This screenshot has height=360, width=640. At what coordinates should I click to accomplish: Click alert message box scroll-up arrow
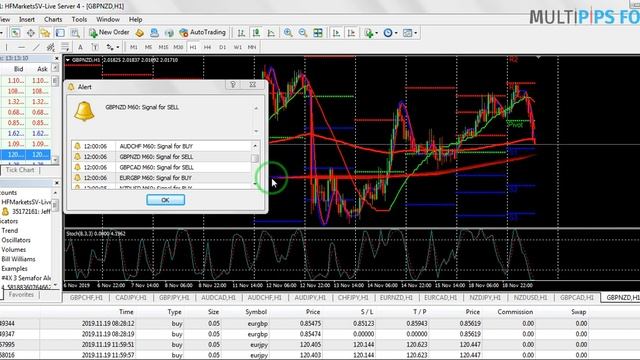(x=256, y=109)
